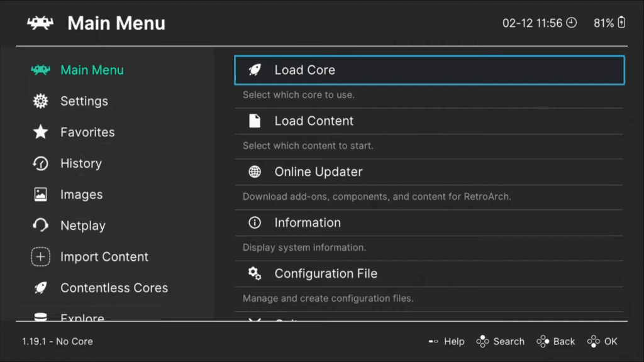Select the Netplay headset icon

click(x=40, y=226)
